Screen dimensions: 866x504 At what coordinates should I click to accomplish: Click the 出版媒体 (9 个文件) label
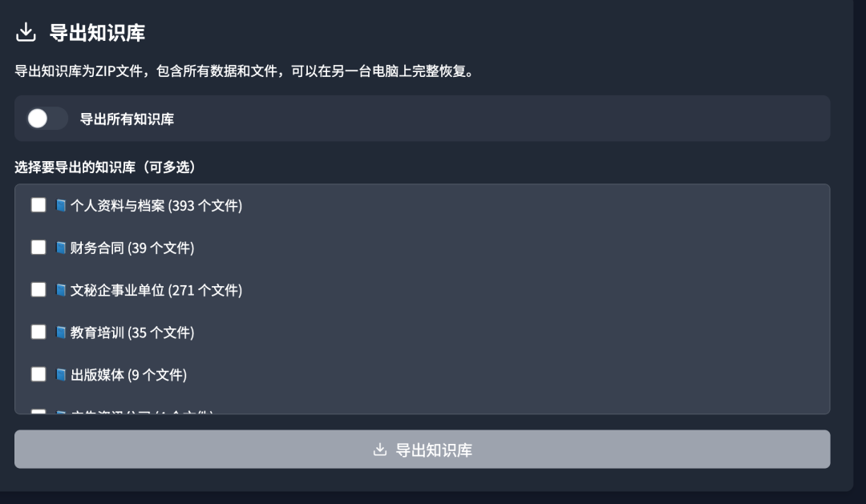click(x=129, y=374)
